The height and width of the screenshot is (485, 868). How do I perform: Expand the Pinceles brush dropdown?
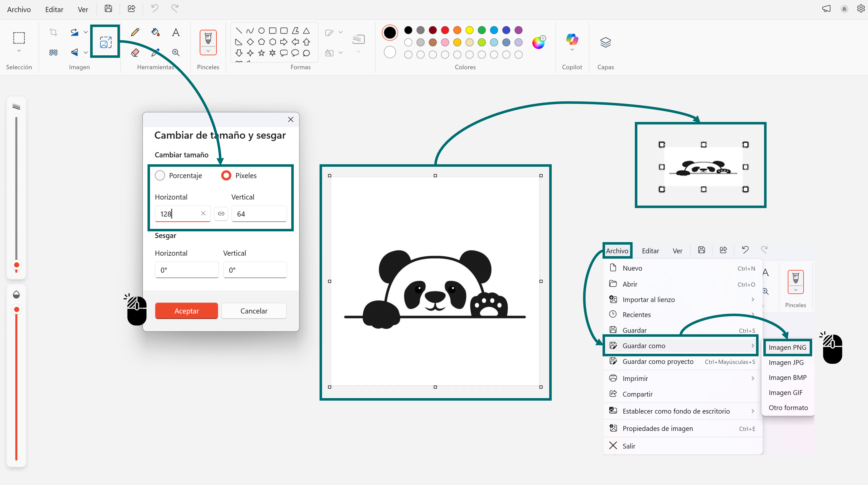(208, 51)
